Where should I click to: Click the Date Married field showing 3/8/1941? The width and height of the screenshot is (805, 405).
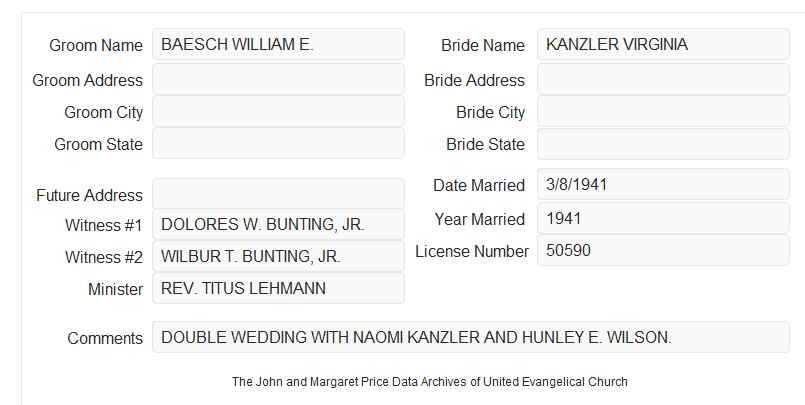(x=663, y=184)
